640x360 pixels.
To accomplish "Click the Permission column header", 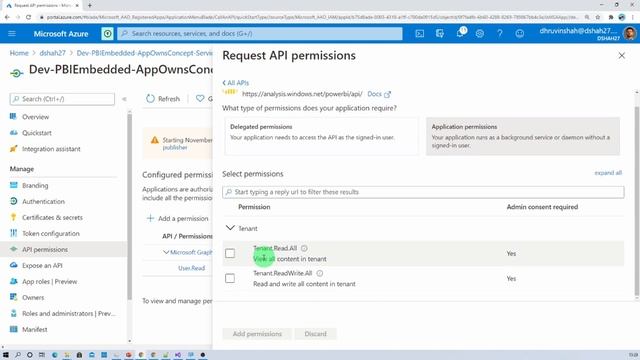I will coord(254,207).
